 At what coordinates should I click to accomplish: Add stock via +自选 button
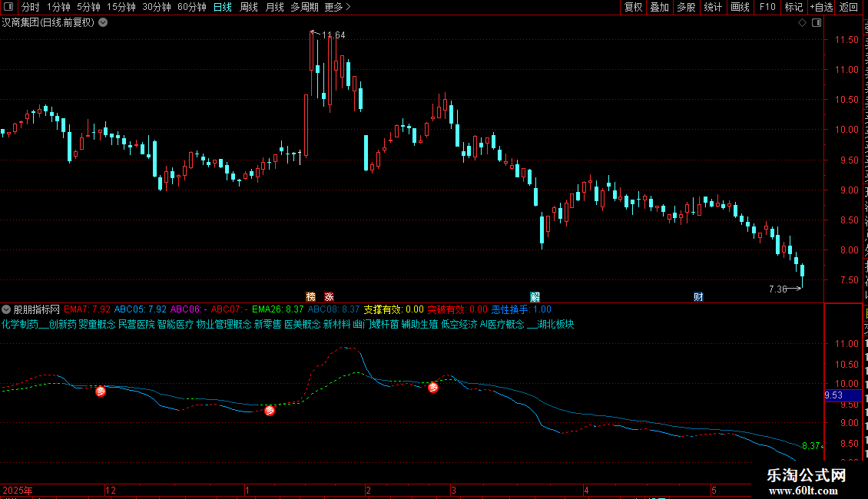(821, 7)
